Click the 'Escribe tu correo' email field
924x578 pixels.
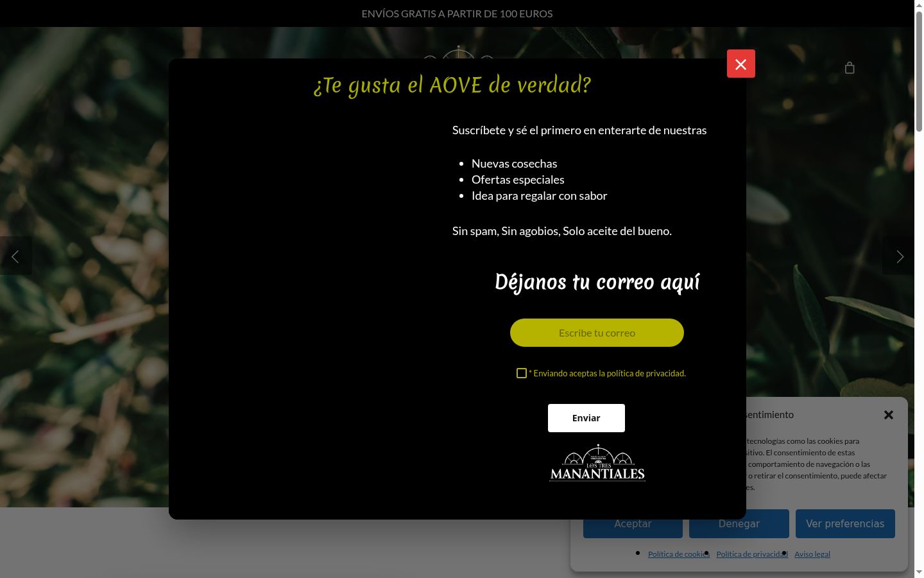click(597, 333)
